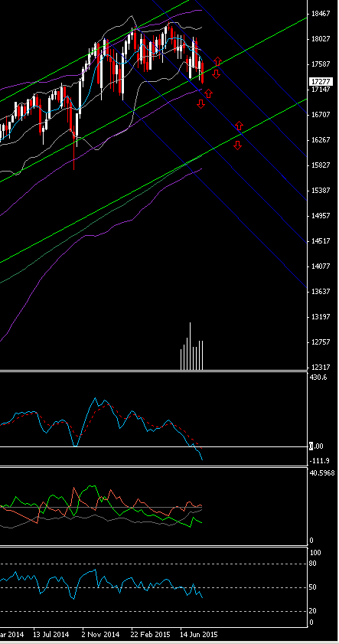339x644 pixels.
Task: Click the 40.5968 indicator scale value
Action: click(324, 473)
